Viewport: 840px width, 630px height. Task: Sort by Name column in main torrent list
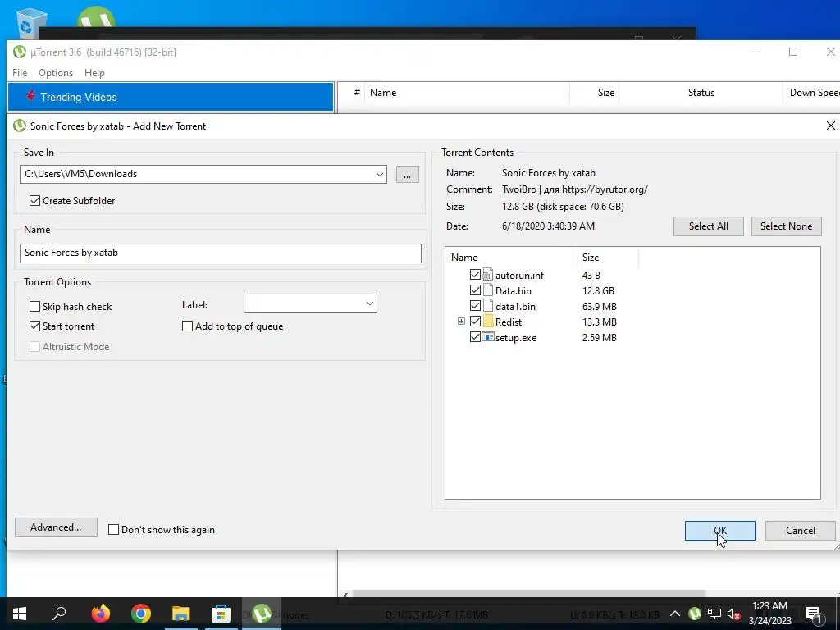tap(467, 93)
